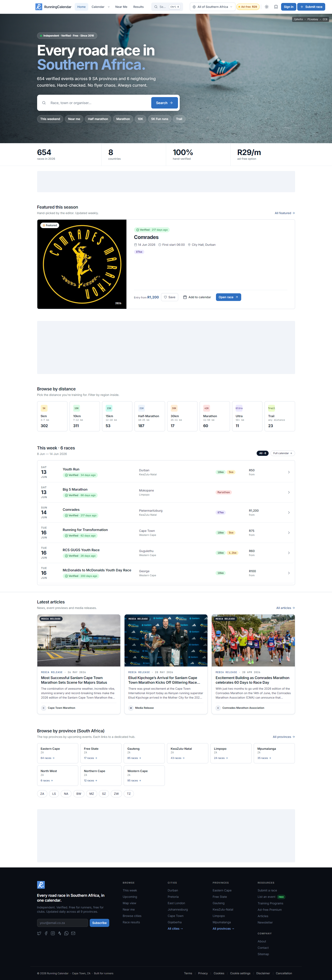This screenshot has width=332, height=980.
Task: Open the All provinces link at section top
Action: point(284,737)
